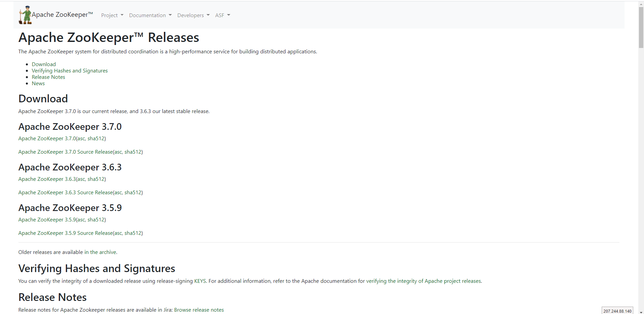The width and height of the screenshot is (644, 314).
Task: Open the Project dropdown menu
Action: tap(112, 15)
